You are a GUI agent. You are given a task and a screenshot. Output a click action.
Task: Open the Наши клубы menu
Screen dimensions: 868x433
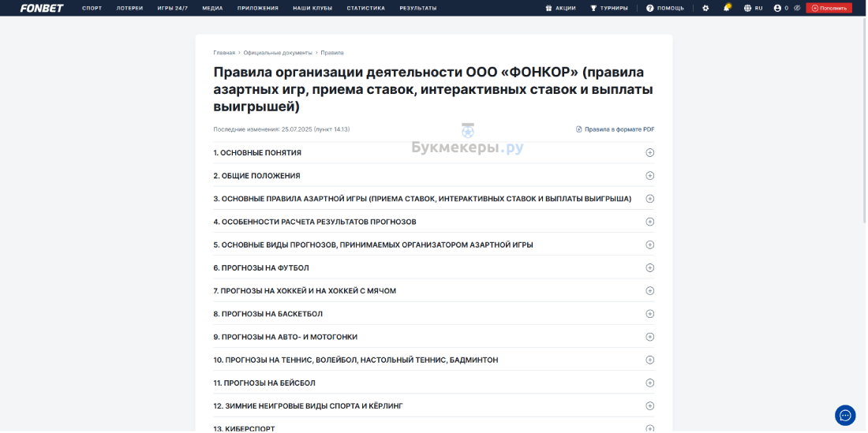click(312, 9)
